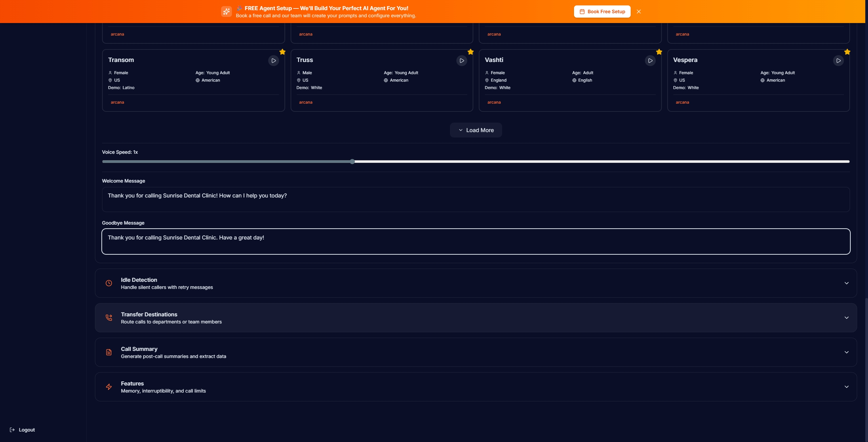Play the Vespera voice preview

click(838, 61)
